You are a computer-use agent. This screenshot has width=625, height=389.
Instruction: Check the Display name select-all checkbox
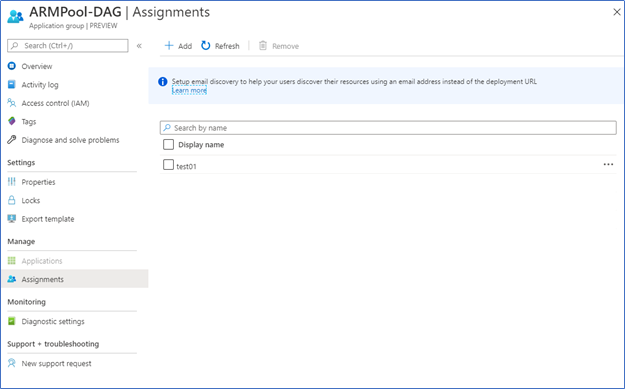point(168,144)
